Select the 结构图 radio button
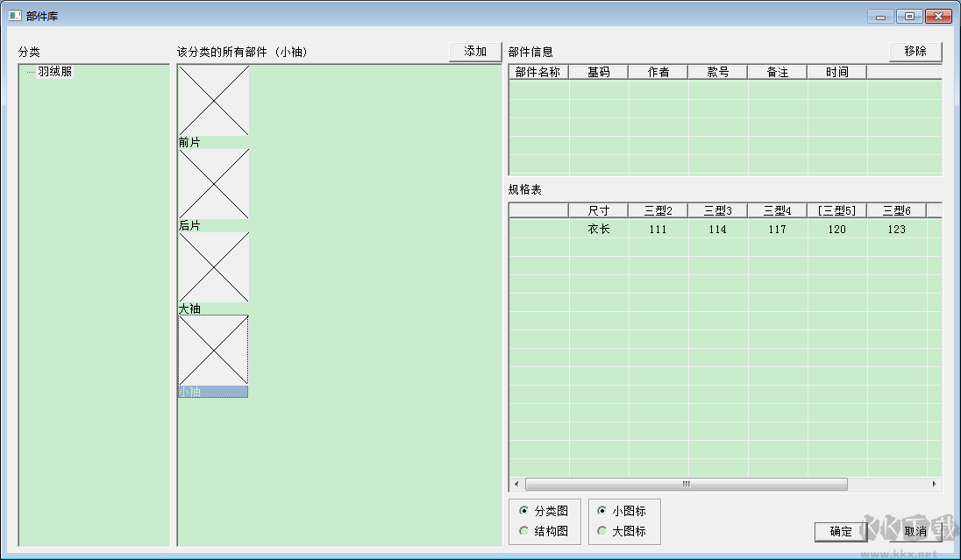 524,531
